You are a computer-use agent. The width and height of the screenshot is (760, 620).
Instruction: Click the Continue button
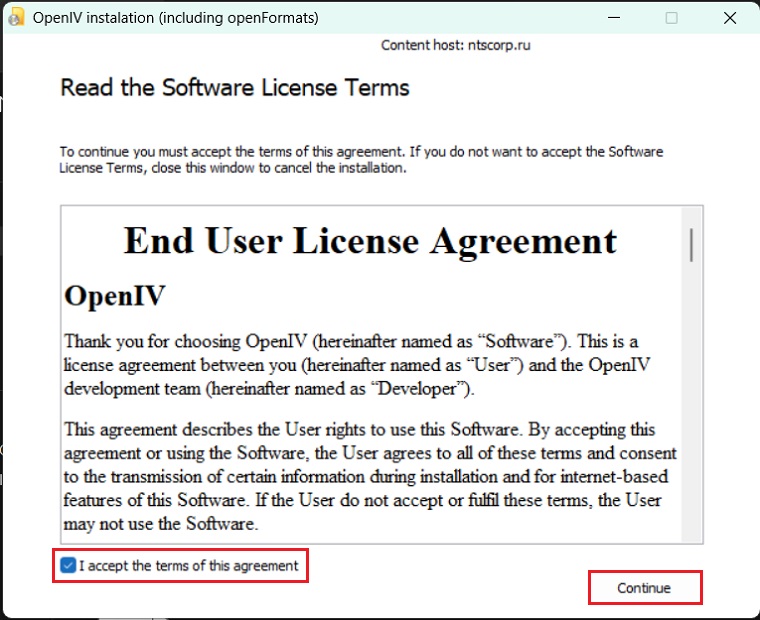point(645,588)
